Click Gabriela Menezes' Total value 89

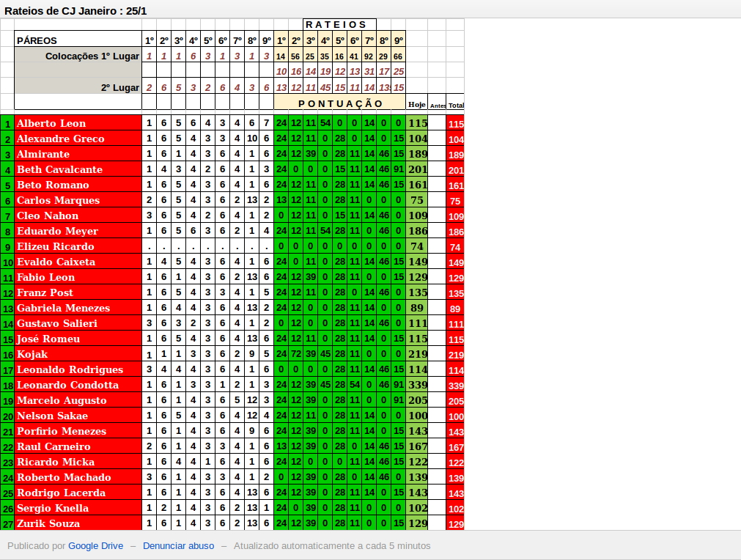point(456,309)
